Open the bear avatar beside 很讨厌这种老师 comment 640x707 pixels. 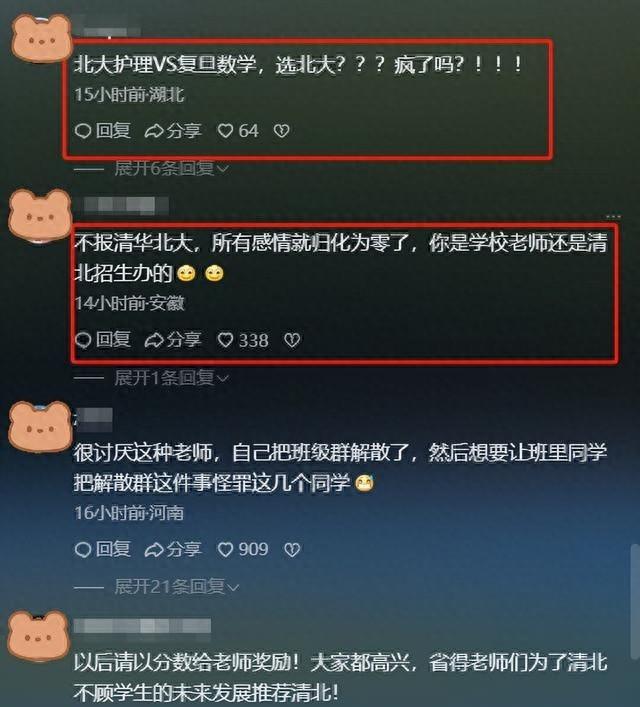41,426
